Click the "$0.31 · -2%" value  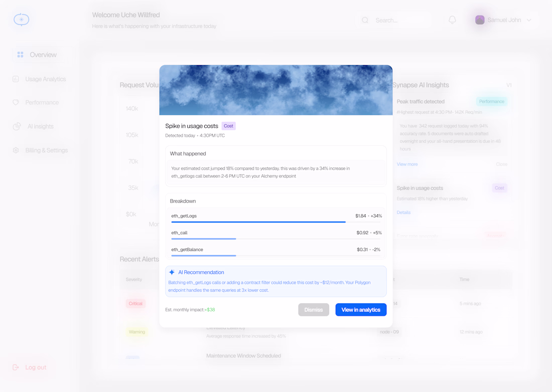[x=369, y=250]
